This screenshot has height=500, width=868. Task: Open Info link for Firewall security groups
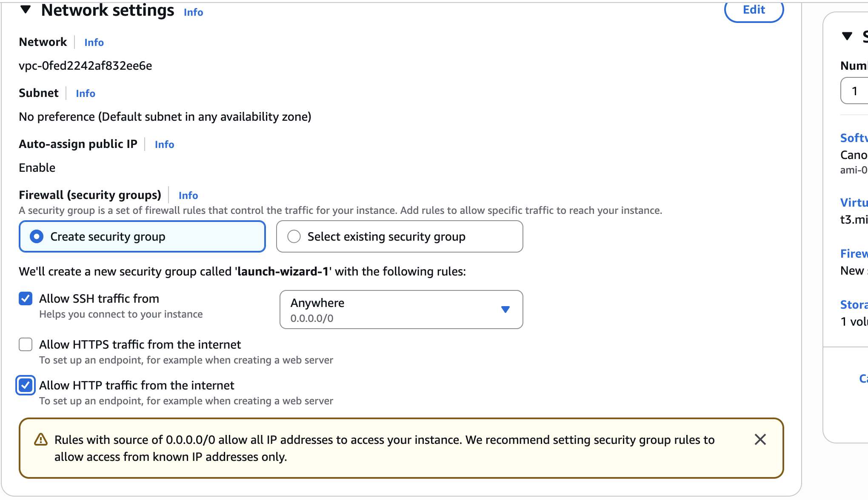[x=188, y=195]
